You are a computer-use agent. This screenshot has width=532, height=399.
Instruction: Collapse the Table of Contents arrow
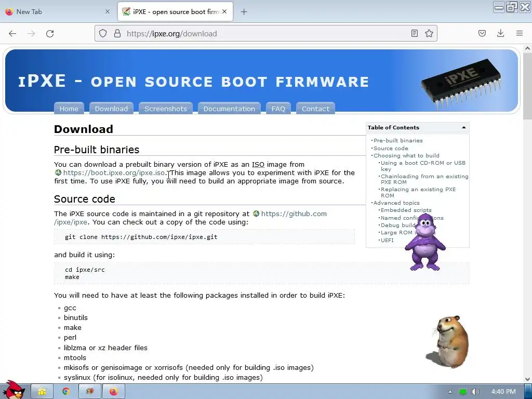463,128
